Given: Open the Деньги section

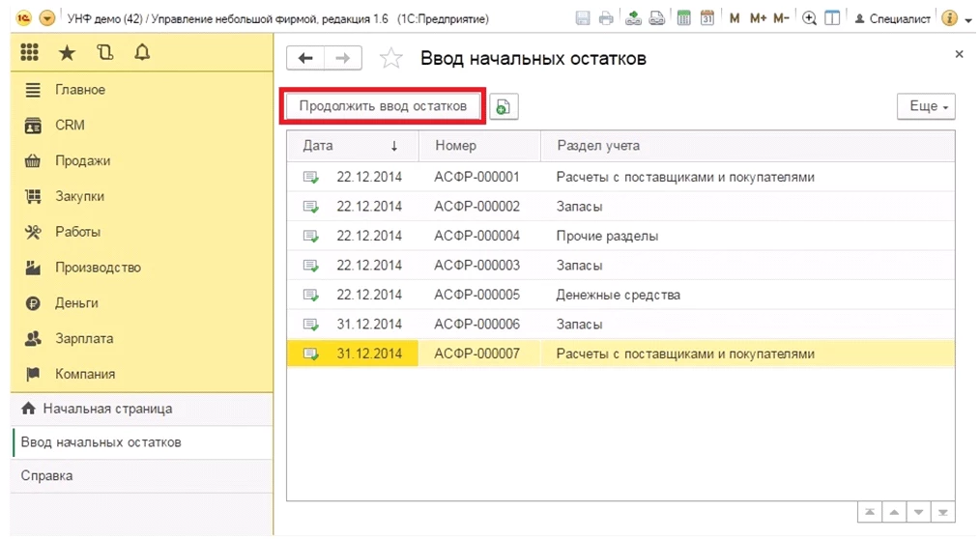Looking at the screenshot, I should tap(76, 303).
